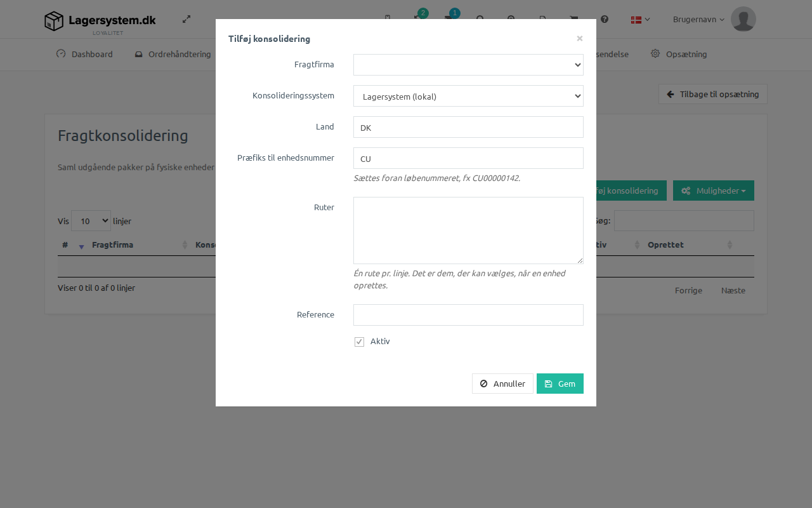The image size is (812, 508).
Task: Close the Tilføj konsolidering dialog with X
Action: click(579, 38)
